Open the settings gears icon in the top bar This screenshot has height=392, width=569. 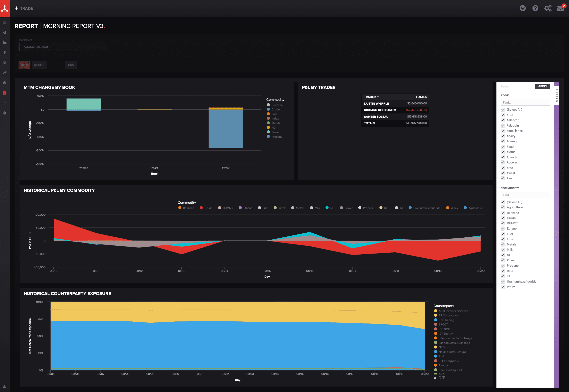pyautogui.click(x=548, y=8)
